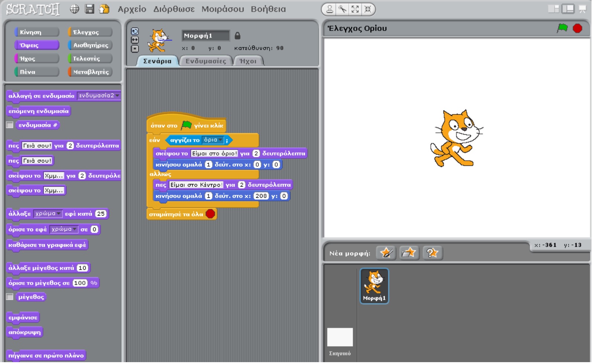593x364 pixels.
Task: Click the 208 x value in glide block
Action: click(x=261, y=196)
